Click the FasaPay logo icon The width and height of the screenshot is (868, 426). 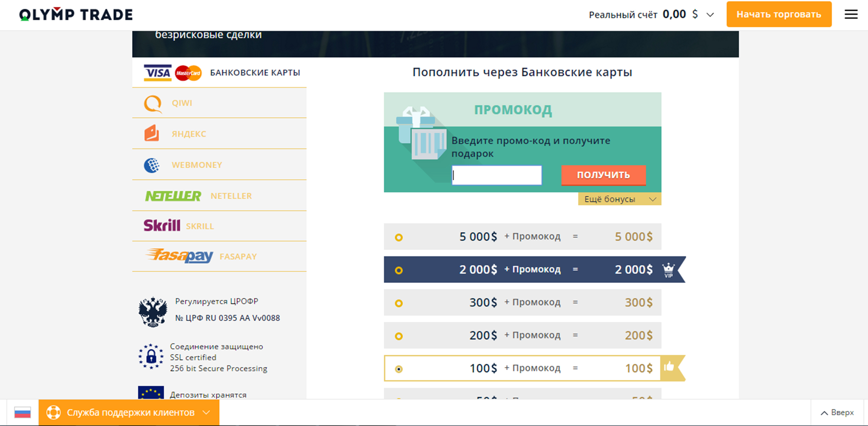click(180, 256)
